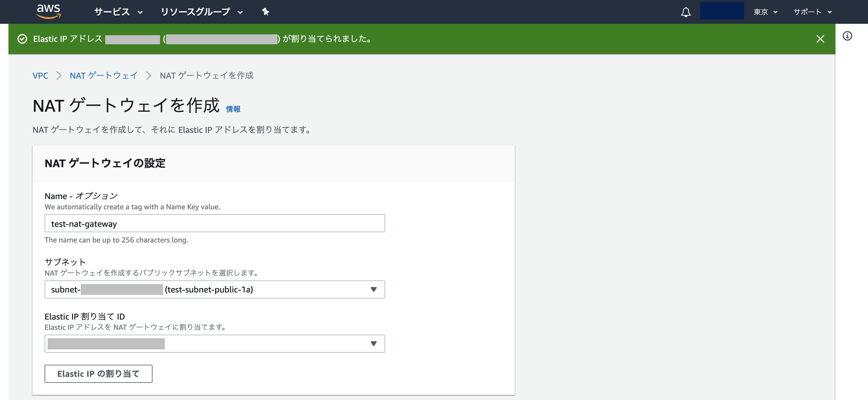Image resolution: width=868 pixels, height=400 pixels.
Task: Click the AWS logo to go home
Action: coord(49,11)
